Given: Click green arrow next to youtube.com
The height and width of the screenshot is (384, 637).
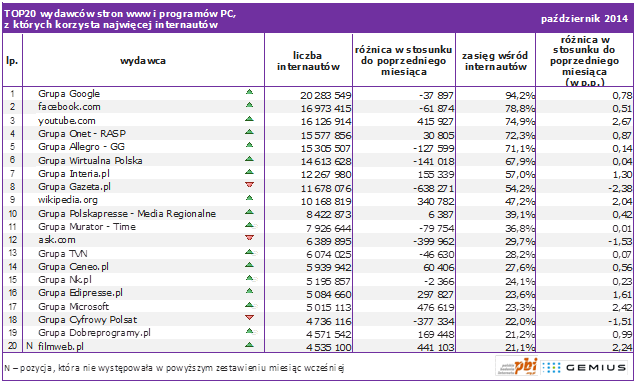Looking at the screenshot, I should 249,119.
